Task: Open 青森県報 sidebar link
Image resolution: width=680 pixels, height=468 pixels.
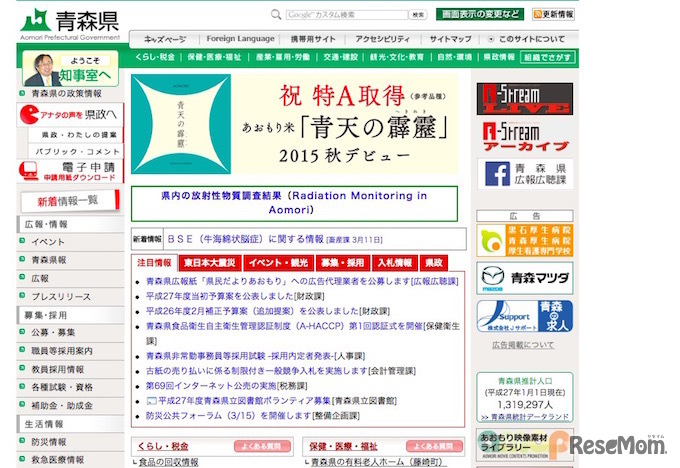Action: (49, 260)
